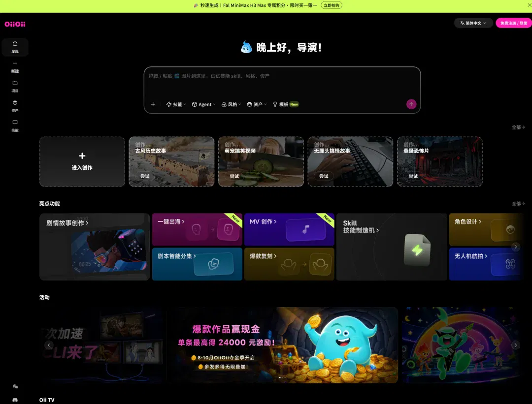Click the OiiOii logo
The width and height of the screenshot is (532, 404).
(15, 24)
